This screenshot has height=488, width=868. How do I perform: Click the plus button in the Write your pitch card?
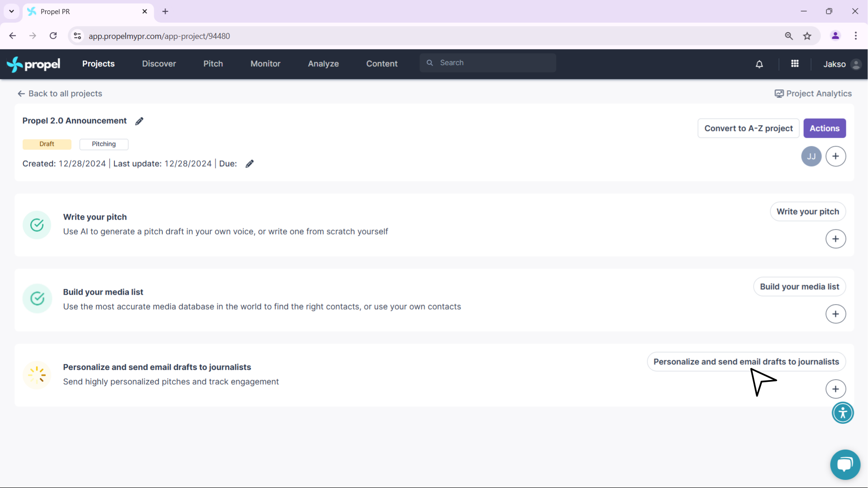point(836,239)
